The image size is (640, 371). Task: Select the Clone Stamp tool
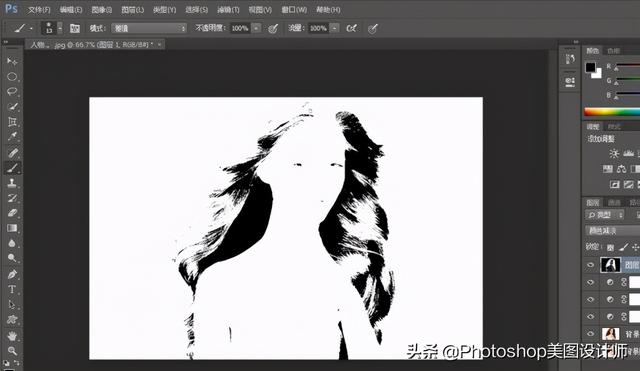pyautogui.click(x=12, y=183)
